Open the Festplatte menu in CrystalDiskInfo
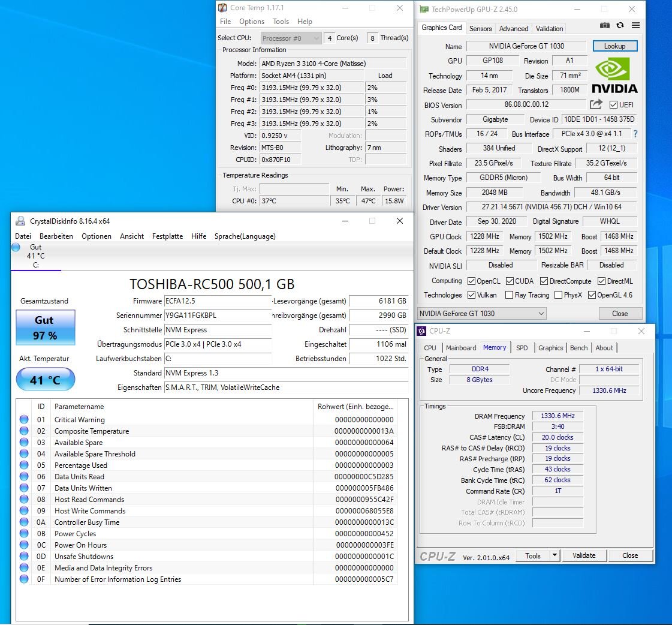The image size is (672, 625). point(168,236)
